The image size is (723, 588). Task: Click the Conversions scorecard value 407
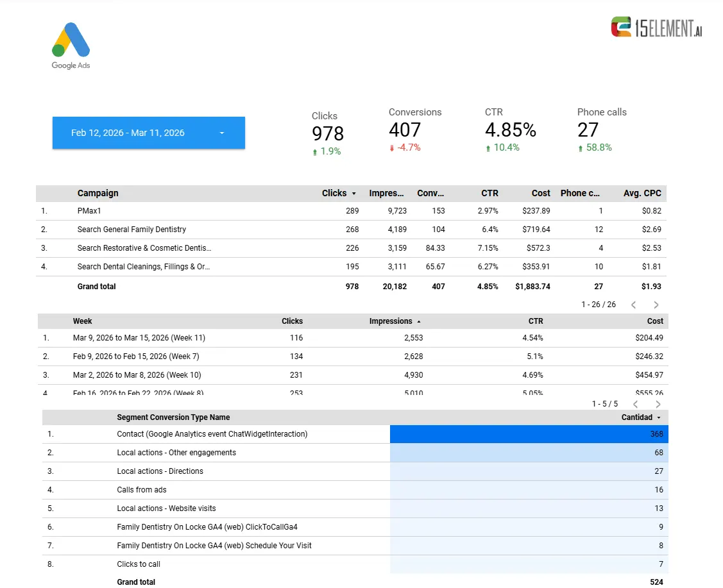tap(404, 130)
